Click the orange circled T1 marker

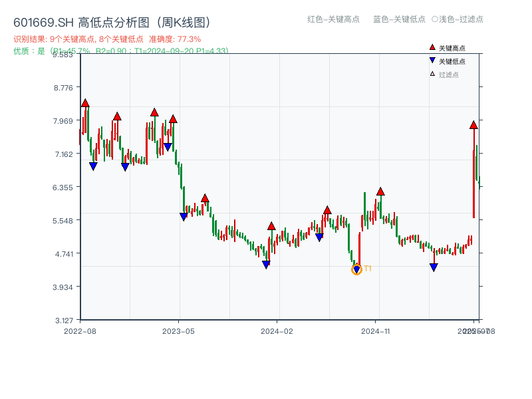(x=357, y=269)
